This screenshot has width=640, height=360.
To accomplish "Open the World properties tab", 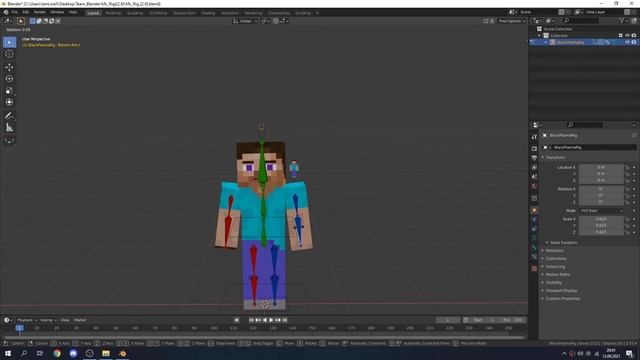I will (534, 186).
